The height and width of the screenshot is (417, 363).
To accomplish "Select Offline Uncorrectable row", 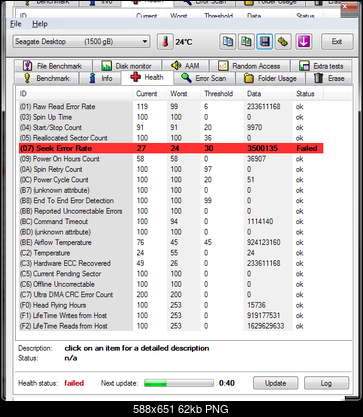I will tap(171, 284).
